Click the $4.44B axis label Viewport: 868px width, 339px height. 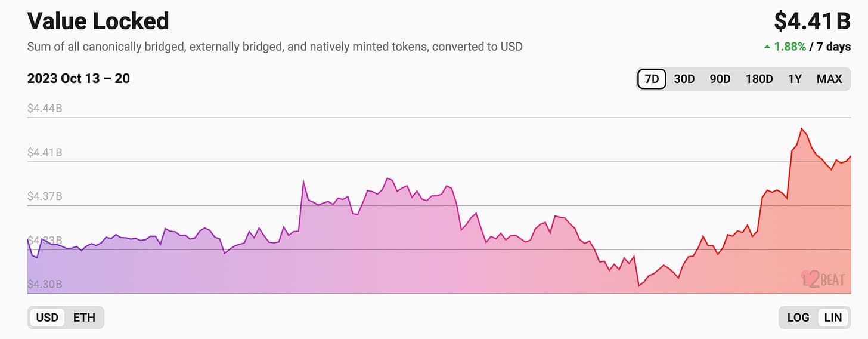pyautogui.click(x=45, y=109)
